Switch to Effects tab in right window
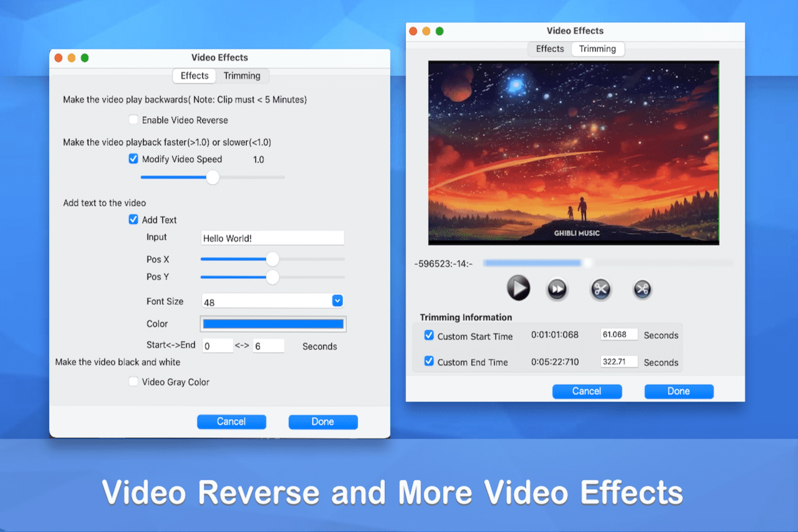 coord(550,49)
